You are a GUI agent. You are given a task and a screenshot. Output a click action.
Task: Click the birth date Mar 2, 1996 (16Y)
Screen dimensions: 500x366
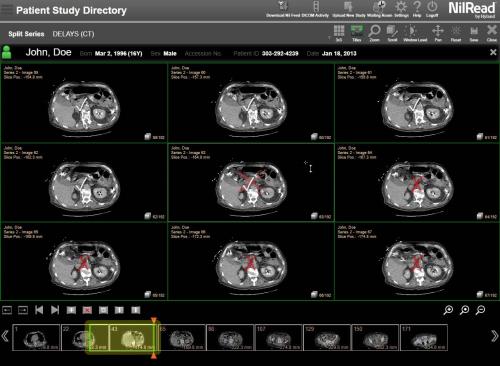[x=119, y=53]
